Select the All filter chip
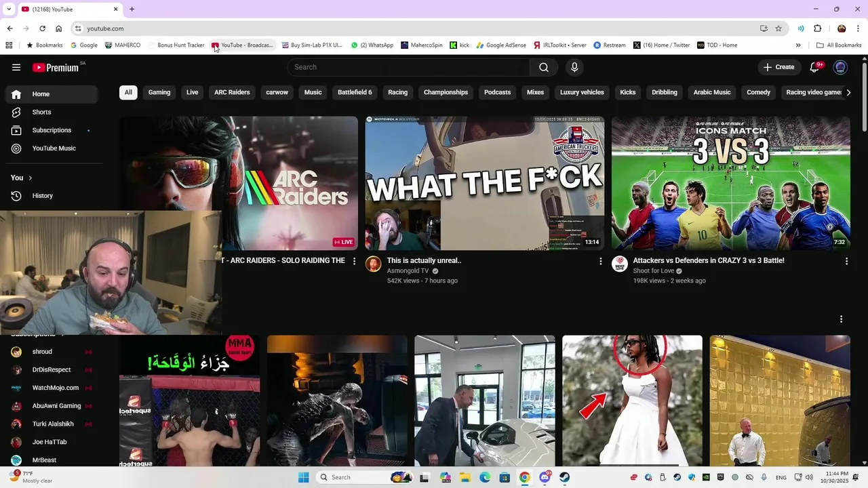 click(x=128, y=92)
